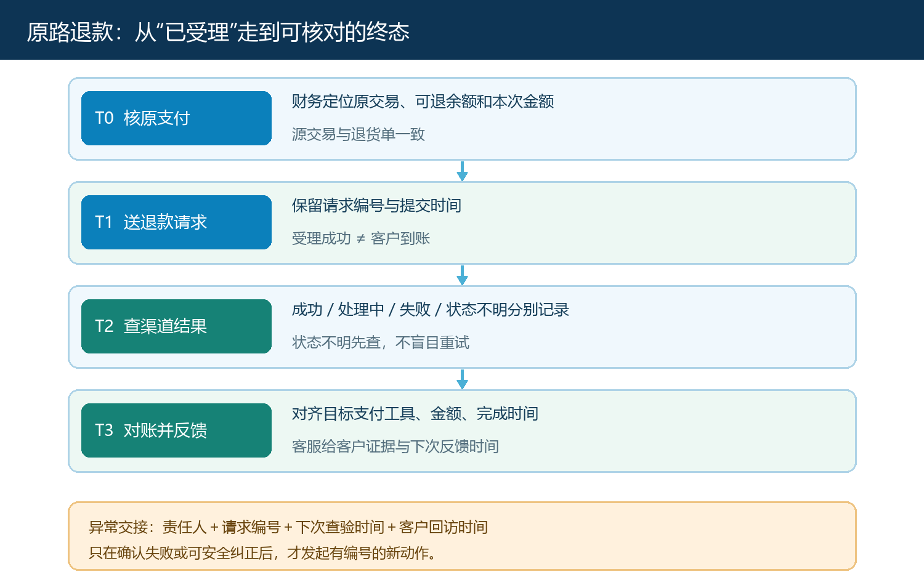This screenshot has height=585, width=924.
Task: Click the note 源交易与退货单一致
Action: (x=359, y=134)
